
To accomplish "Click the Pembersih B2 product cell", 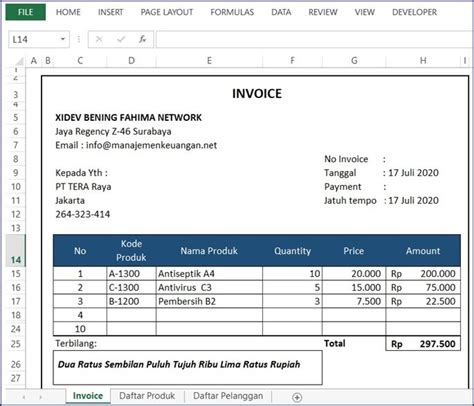I will 209,301.
